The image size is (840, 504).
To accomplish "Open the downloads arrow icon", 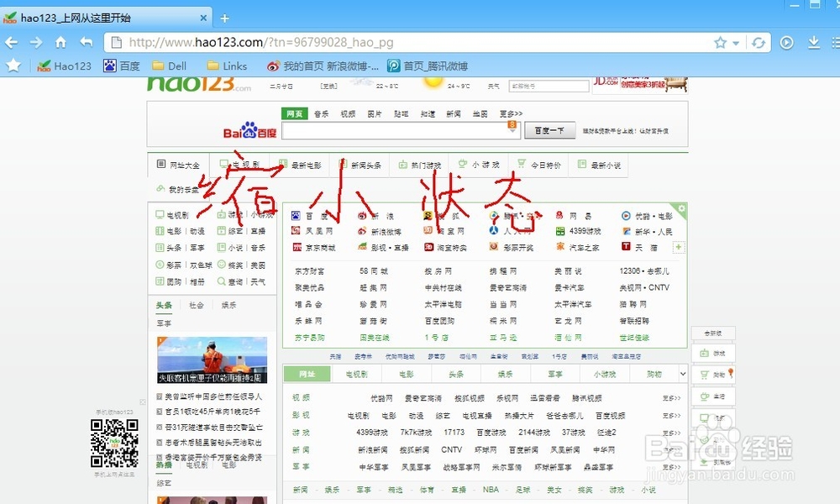I will point(814,42).
